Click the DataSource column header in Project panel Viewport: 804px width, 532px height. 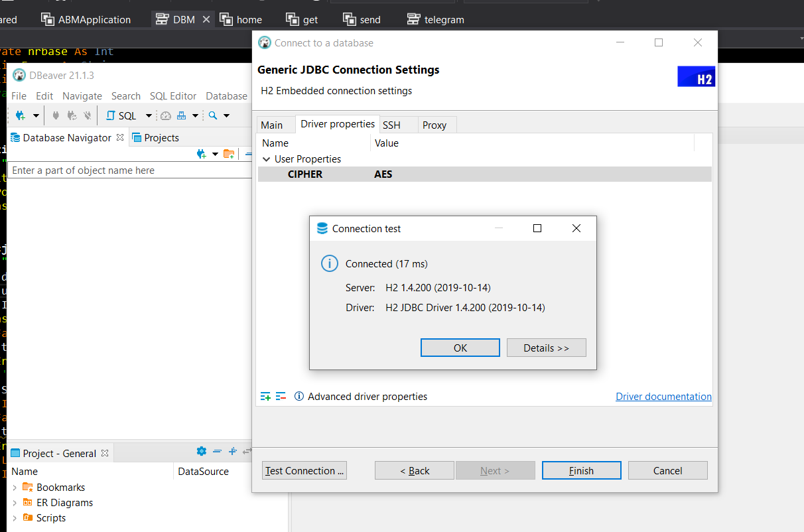(x=203, y=472)
